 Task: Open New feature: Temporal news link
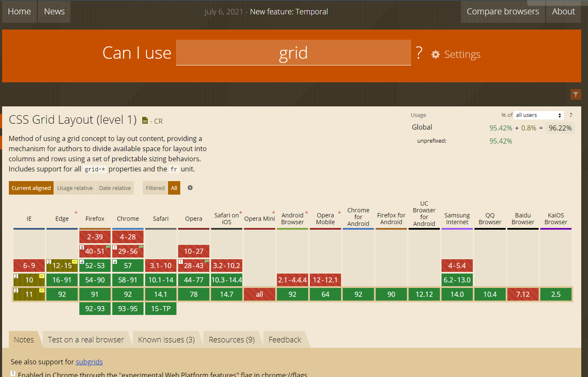289,12
